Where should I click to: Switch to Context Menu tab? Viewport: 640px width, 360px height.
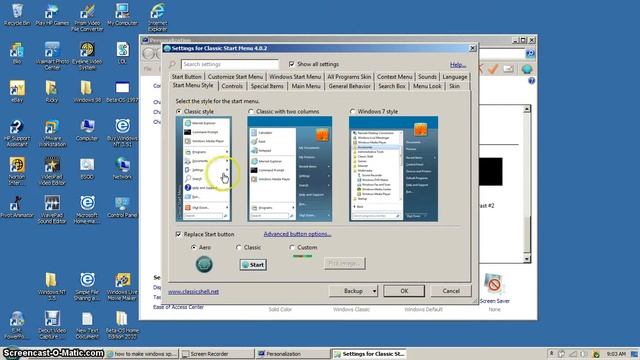(394, 77)
